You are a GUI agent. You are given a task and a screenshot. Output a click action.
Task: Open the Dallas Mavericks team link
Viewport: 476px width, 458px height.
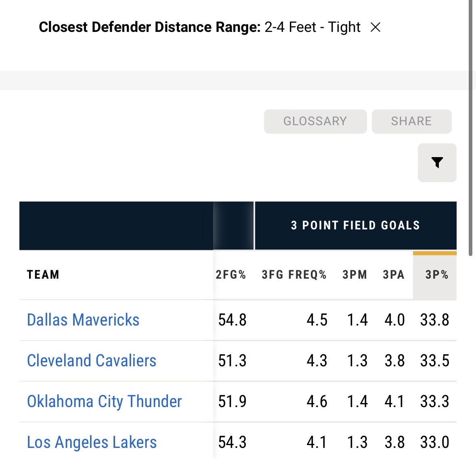pos(83,320)
